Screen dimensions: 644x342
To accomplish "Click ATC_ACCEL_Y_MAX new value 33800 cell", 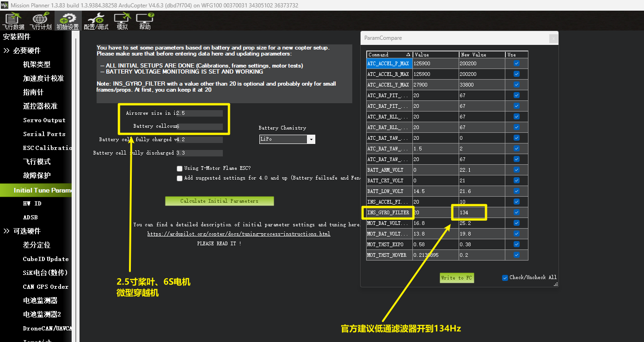I will 482,85.
